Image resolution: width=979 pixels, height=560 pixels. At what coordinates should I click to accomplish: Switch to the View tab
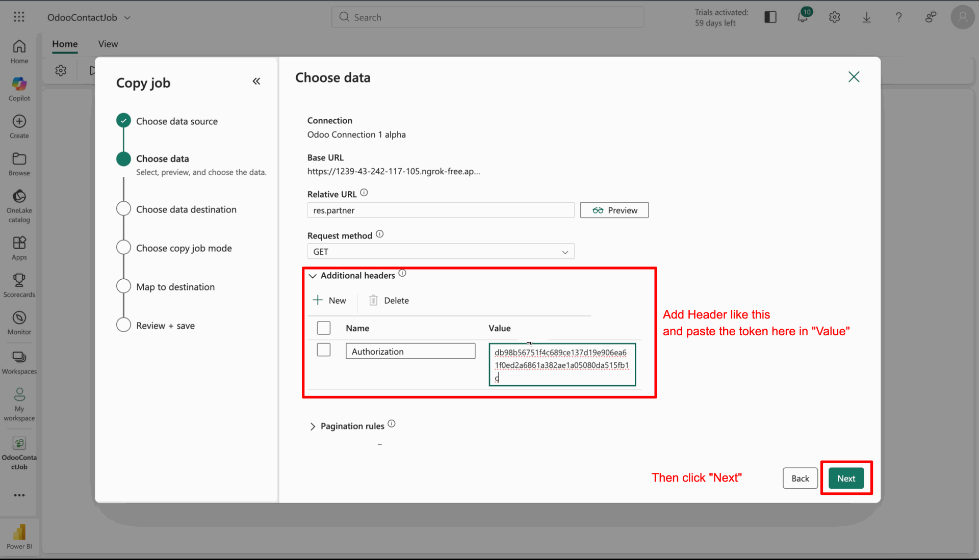pos(108,44)
